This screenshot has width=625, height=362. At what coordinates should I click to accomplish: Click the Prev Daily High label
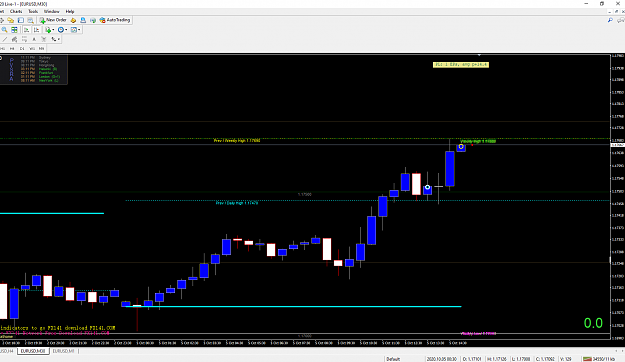[237, 203]
